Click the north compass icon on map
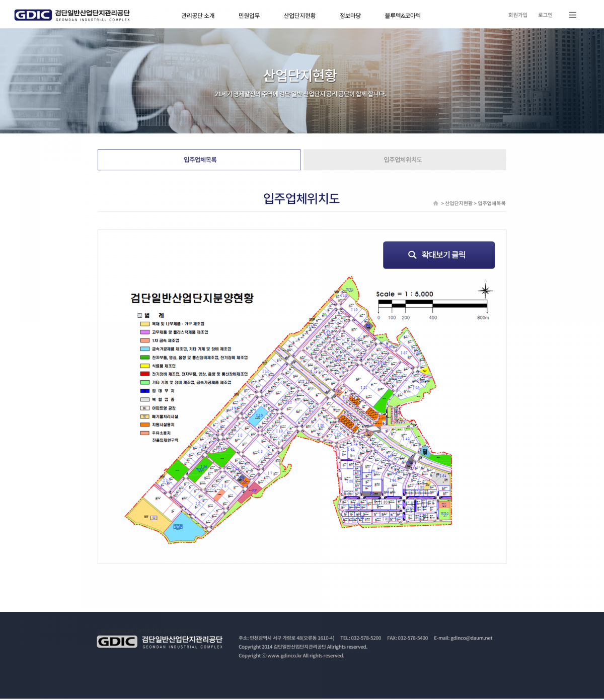604x700 pixels. (485, 291)
